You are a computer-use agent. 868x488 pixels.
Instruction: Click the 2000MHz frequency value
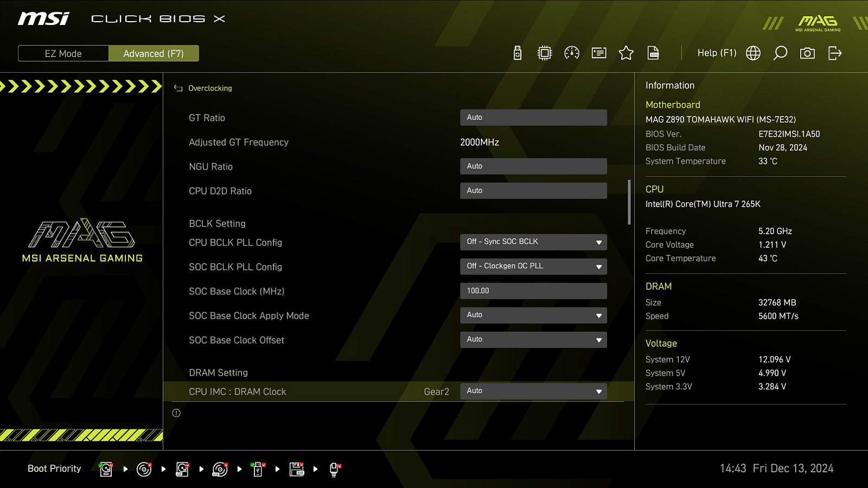click(x=480, y=142)
